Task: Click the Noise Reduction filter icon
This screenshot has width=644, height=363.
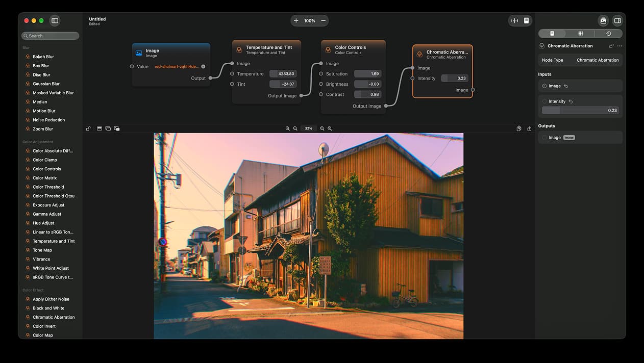Action: pos(28,120)
